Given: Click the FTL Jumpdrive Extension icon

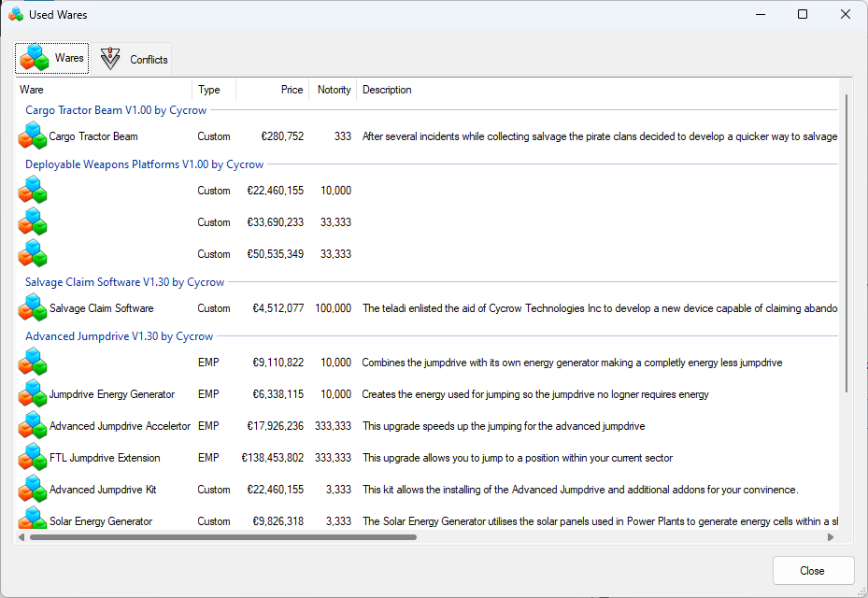Looking at the screenshot, I should click(x=33, y=458).
